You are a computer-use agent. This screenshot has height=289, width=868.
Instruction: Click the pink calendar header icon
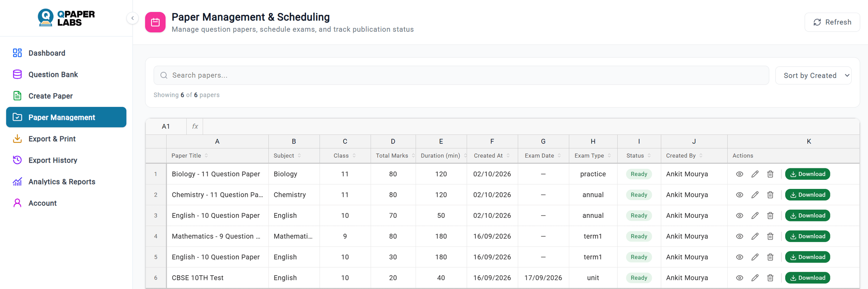155,22
